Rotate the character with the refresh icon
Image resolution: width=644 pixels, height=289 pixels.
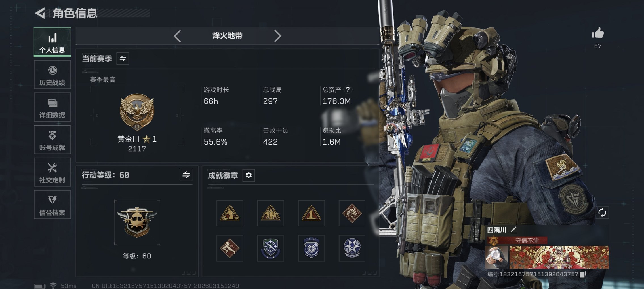click(x=602, y=212)
